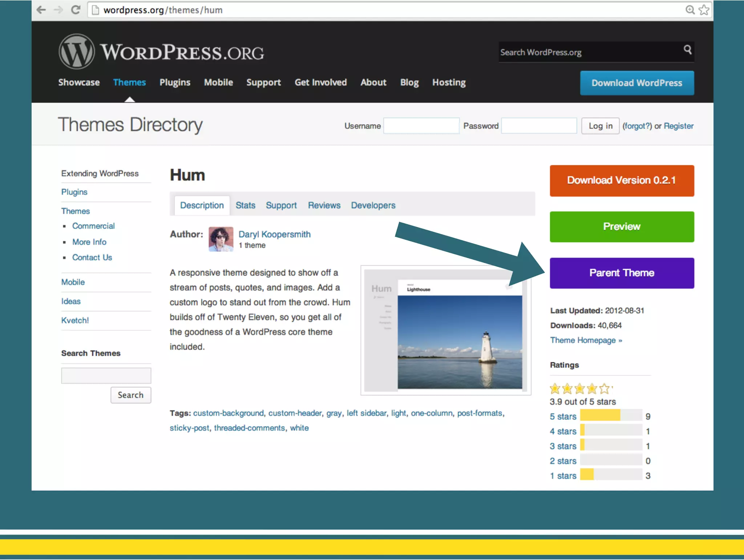Viewport: 744px width, 560px height.
Task: Click the WordPress logo icon
Action: (x=77, y=52)
